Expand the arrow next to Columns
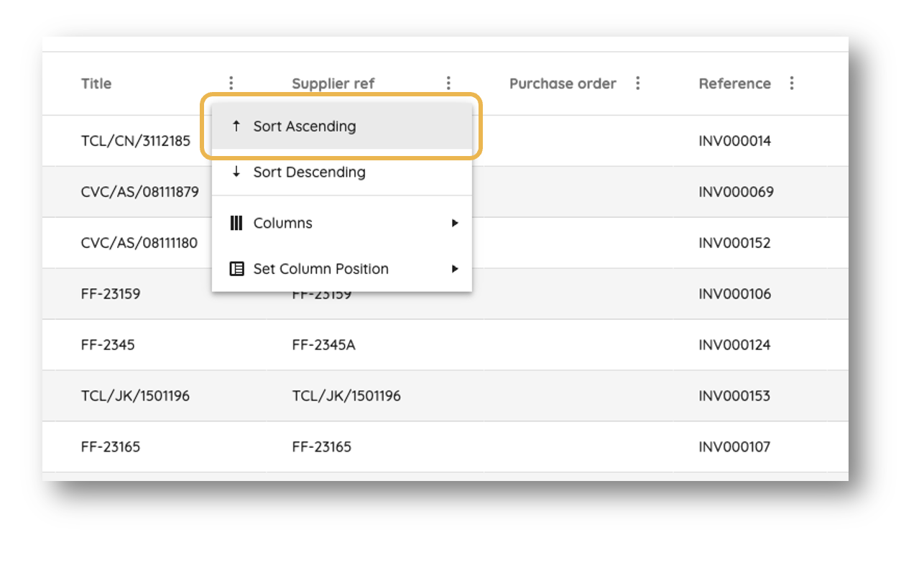This screenshot has width=924, height=568. (x=455, y=223)
